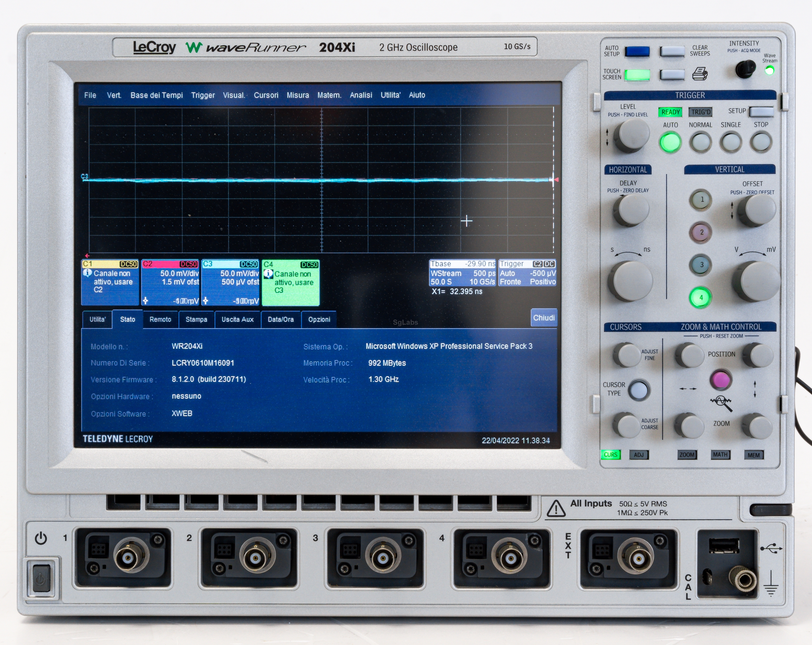
Task: Select the Auto trigger mode button
Action: [x=670, y=143]
